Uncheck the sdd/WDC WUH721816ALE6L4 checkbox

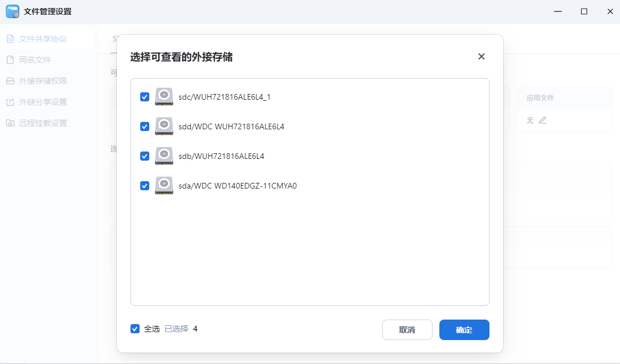(x=145, y=126)
